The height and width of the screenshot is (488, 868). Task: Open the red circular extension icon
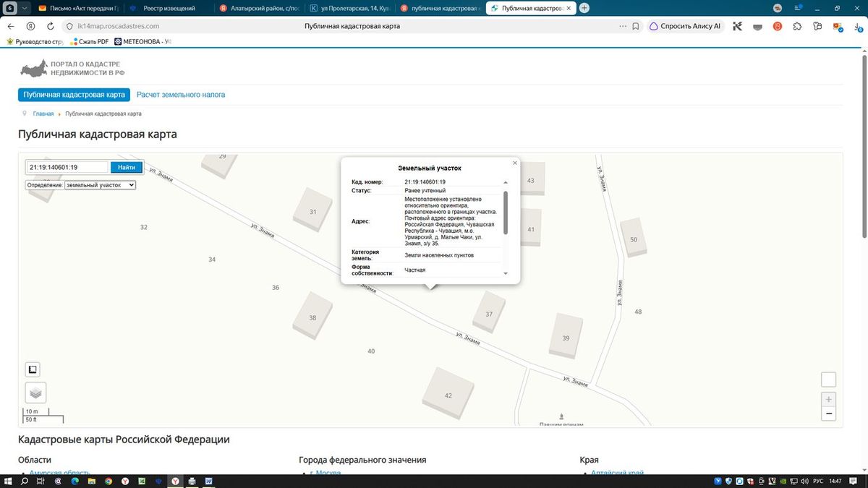pyautogui.click(x=778, y=26)
